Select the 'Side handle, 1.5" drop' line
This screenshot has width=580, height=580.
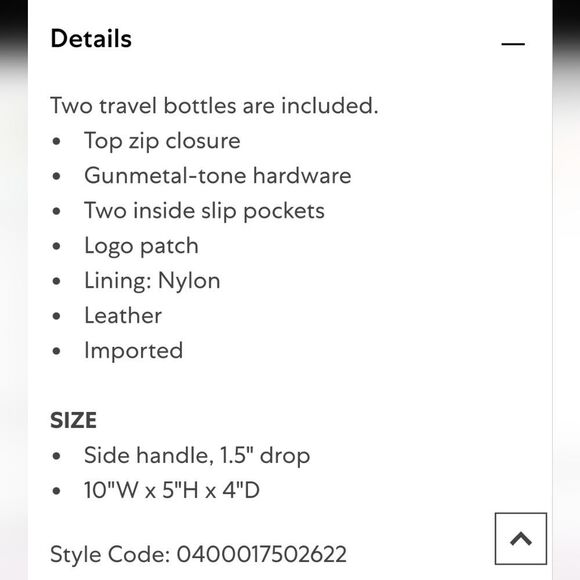tap(197, 456)
